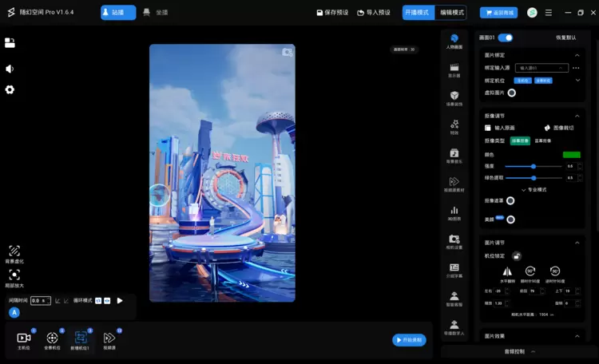Switch to the 坐播 tab

[149, 13]
